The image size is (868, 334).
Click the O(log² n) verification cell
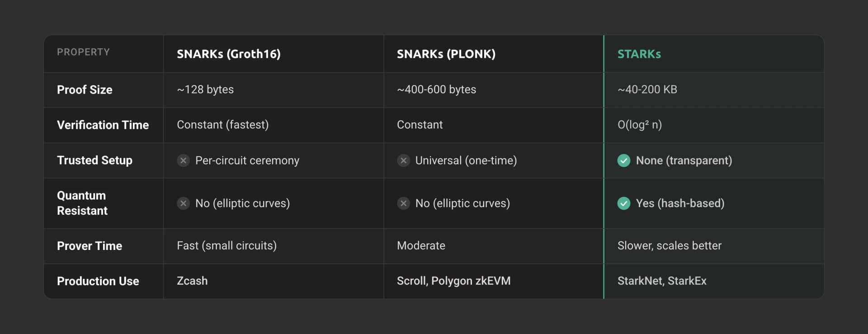639,125
